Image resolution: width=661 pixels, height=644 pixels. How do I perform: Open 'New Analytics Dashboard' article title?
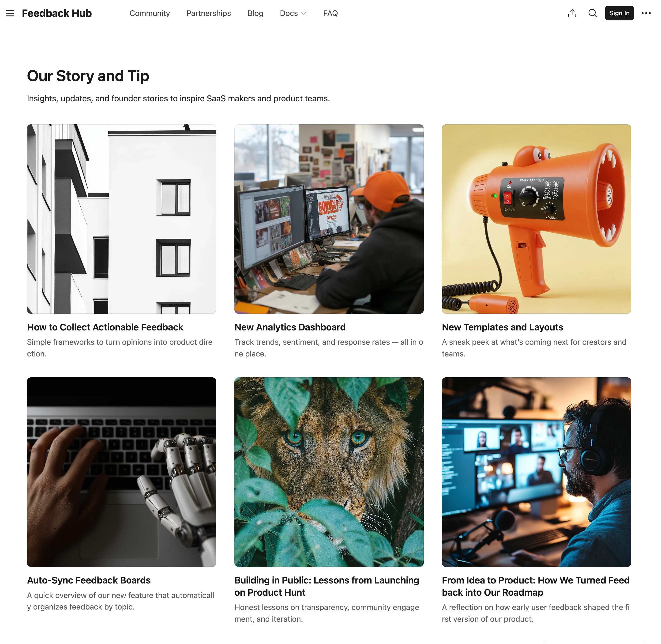click(x=290, y=327)
